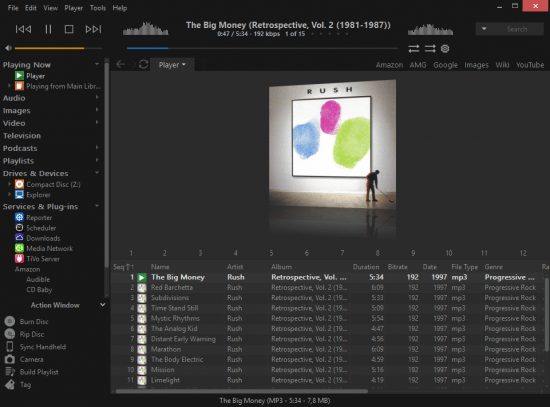Open the Help menu
This screenshot has height=407, width=550.
[120, 8]
